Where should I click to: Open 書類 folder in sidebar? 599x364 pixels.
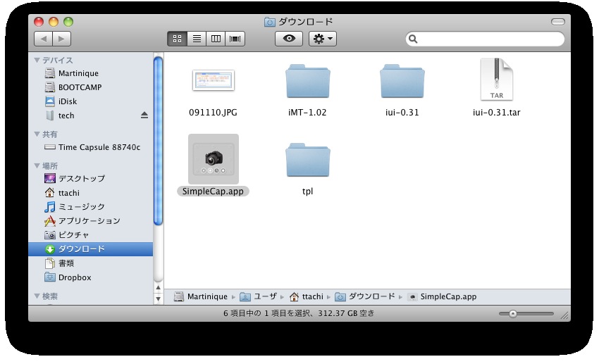pos(90,263)
